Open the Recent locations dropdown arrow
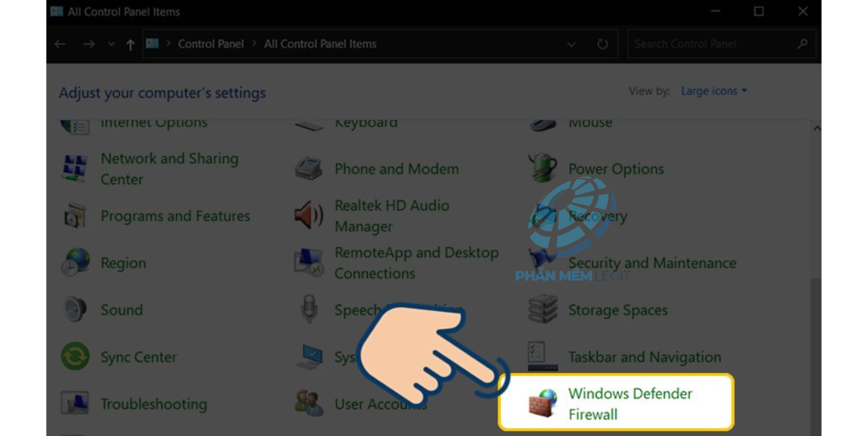The image size is (868, 436). click(111, 45)
